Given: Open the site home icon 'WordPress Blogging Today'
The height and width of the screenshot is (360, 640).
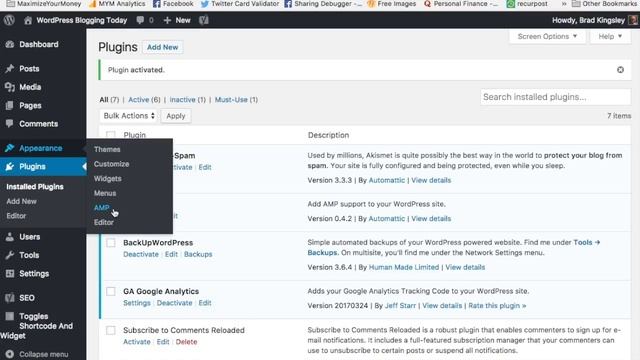Looking at the screenshot, I should pyautogui.click(x=28, y=20).
